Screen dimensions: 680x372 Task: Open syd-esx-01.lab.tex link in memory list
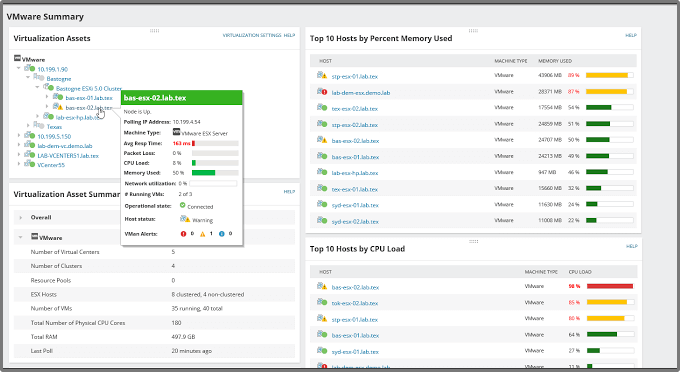(355, 206)
